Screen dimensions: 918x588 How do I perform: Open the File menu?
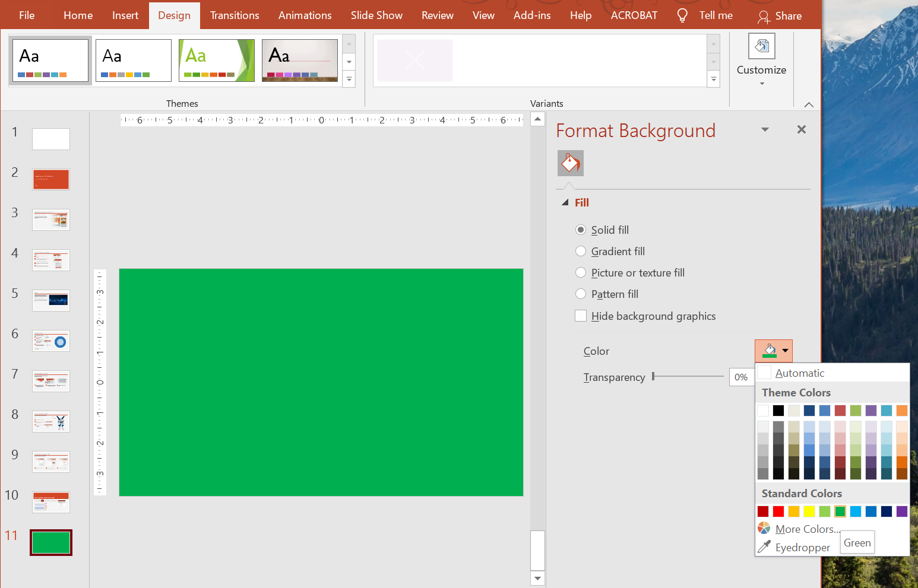[x=27, y=15]
